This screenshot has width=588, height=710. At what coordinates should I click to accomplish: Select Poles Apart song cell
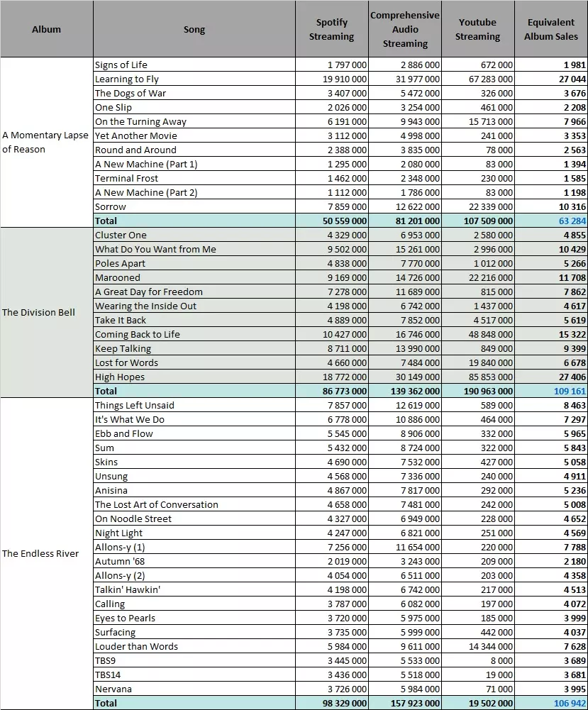194,264
